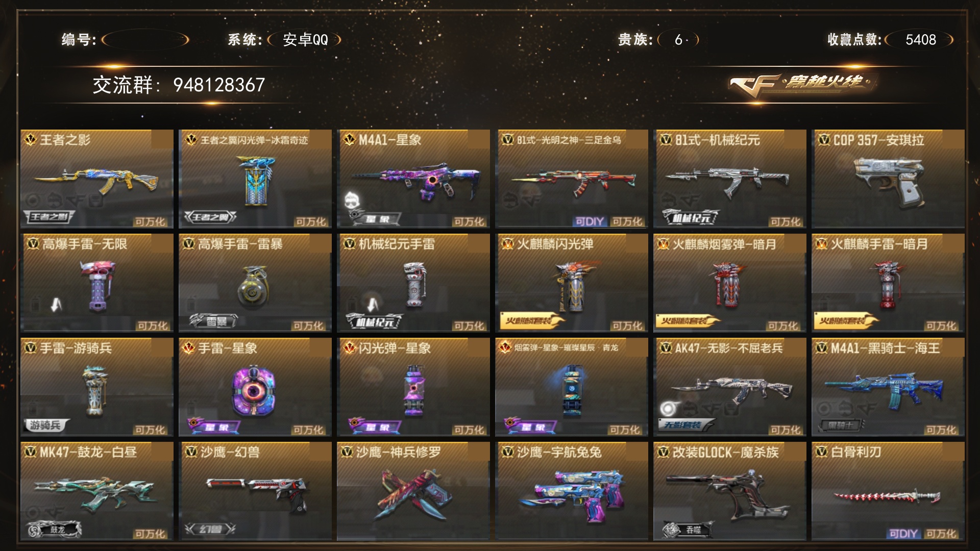Click the 可DIY tag on 白骨利刃
980x551 pixels.
(903, 534)
